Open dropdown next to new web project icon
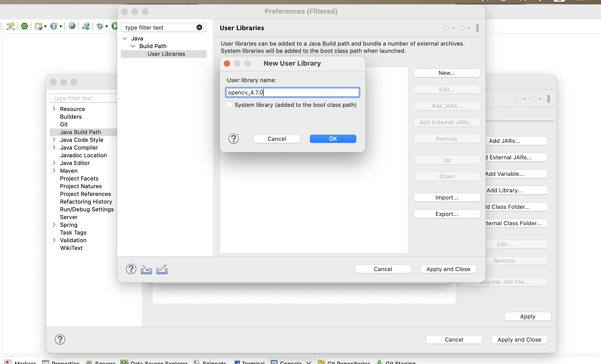Viewport: 601px width, 364px height. [x=45, y=26]
